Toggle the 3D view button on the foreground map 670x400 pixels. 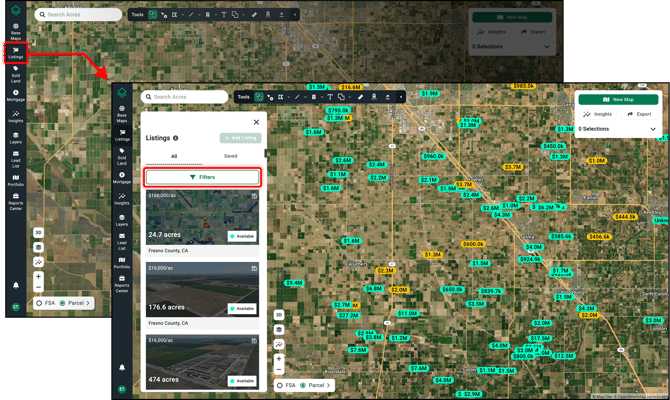point(278,313)
